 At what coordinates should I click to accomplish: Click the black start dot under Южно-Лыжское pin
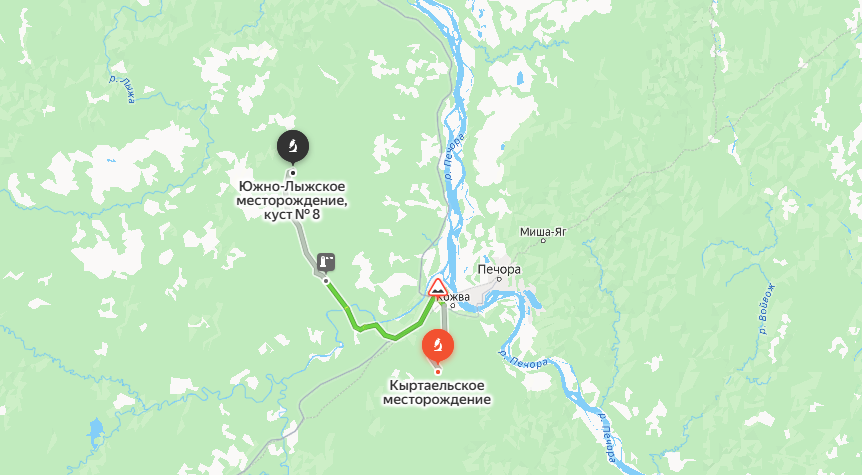(293, 173)
